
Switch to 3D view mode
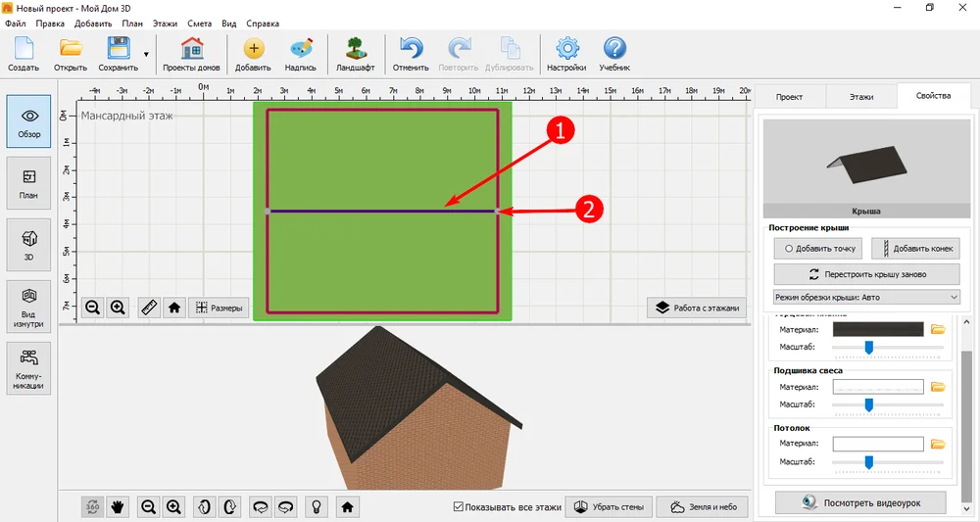click(x=28, y=245)
